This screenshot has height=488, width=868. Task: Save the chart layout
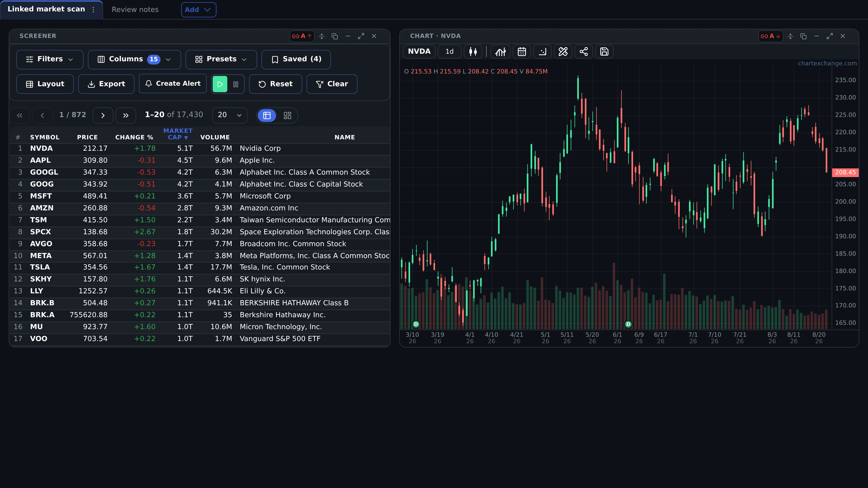(x=604, y=52)
